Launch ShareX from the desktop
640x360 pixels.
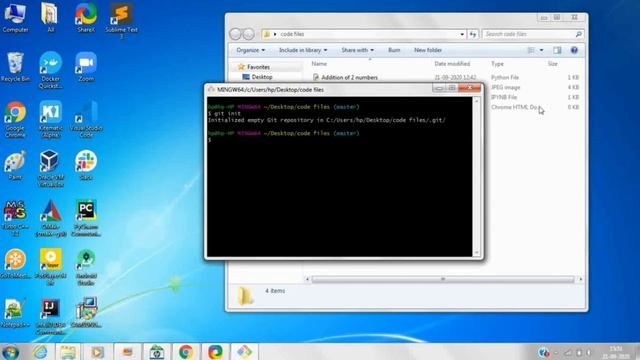86,17
